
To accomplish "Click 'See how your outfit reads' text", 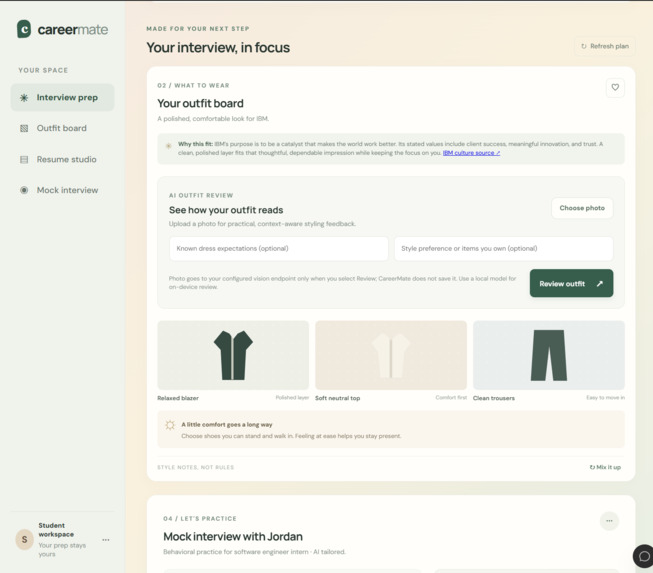I will [226, 210].
